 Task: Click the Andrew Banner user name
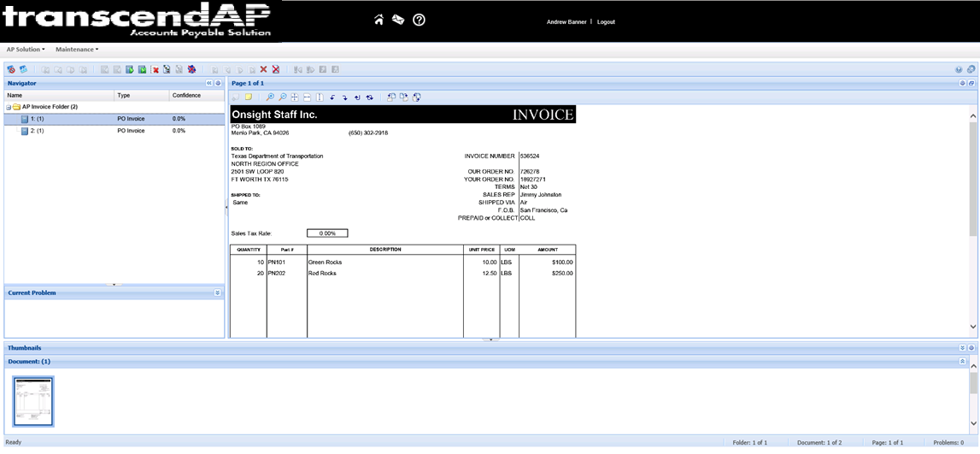tap(566, 21)
